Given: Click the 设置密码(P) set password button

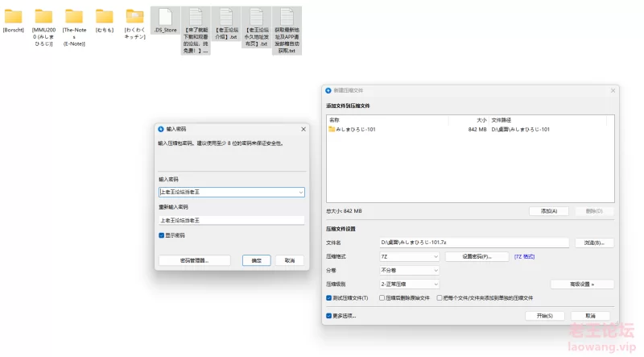Looking at the screenshot, I should pyautogui.click(x=477, y=256).
